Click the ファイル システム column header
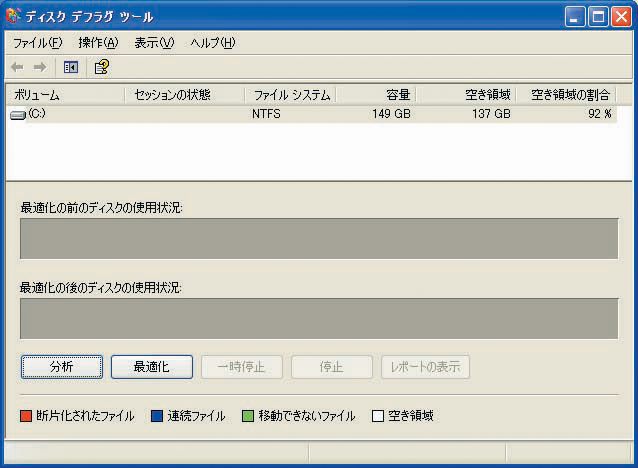 pyautogui.click(x=290, y=95)
